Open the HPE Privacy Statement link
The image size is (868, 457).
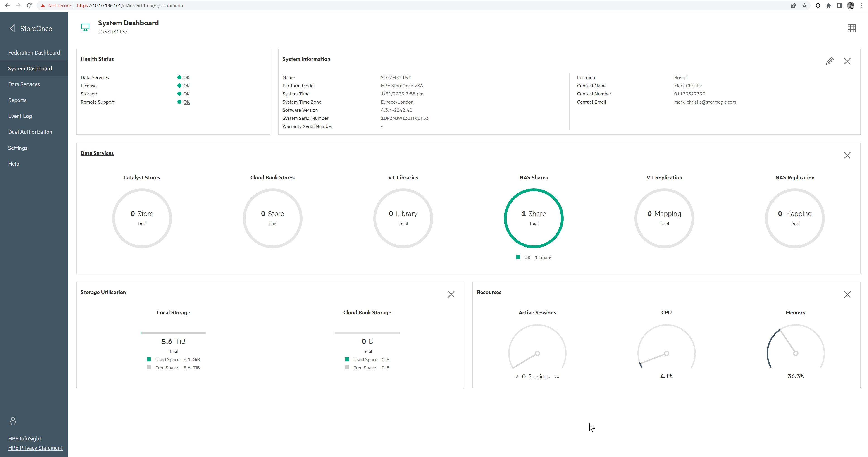coord(35,448)
